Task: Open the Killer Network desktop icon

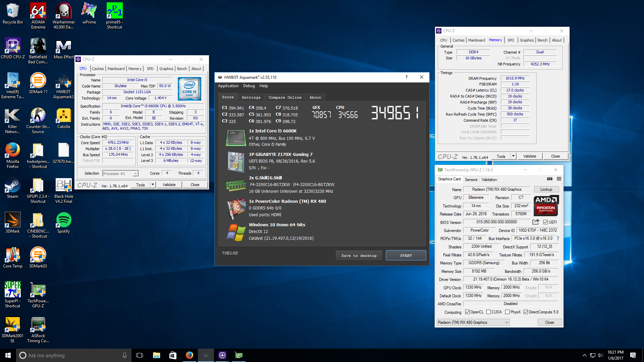Action: (13, 120)
